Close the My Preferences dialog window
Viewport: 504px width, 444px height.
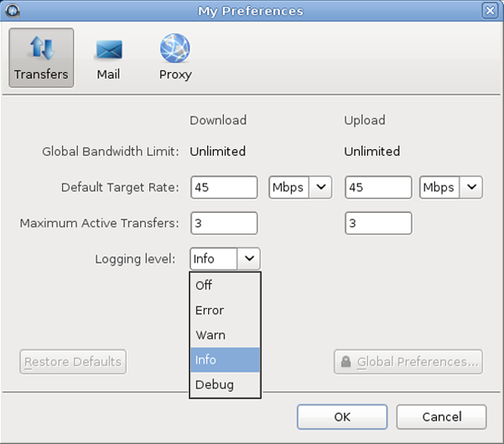491,11
